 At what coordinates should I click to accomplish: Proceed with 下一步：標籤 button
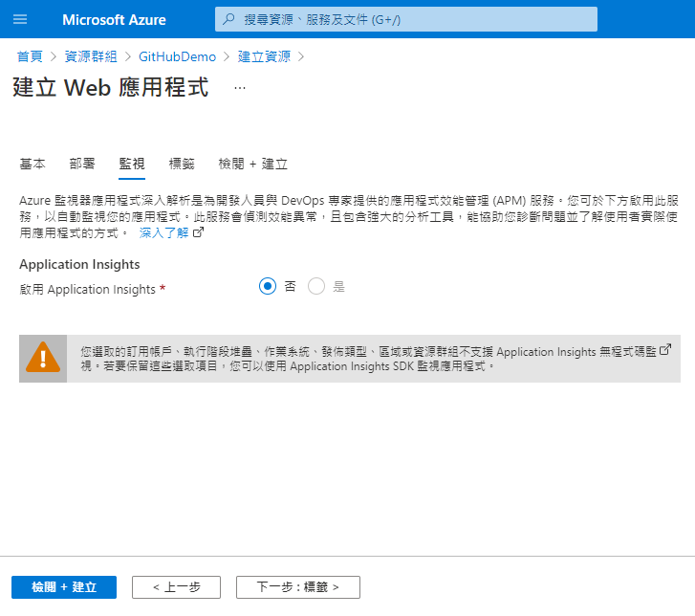(x=298, y=587)
